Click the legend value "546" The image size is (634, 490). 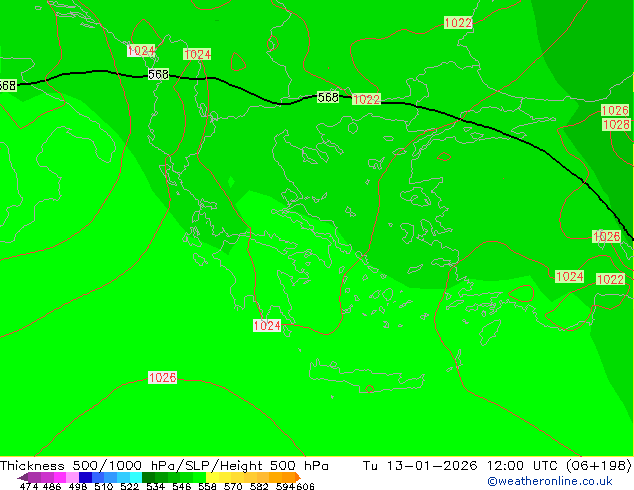(181, 486)
